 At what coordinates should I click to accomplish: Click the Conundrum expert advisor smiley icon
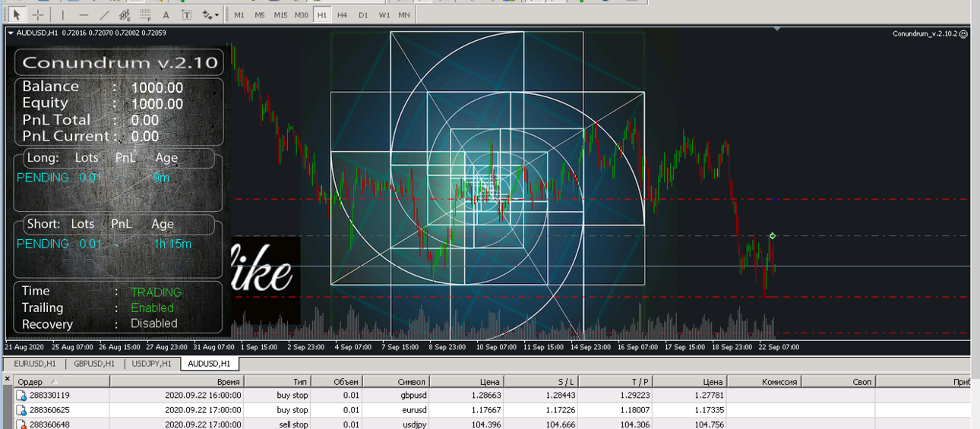[x=964, y=33]
